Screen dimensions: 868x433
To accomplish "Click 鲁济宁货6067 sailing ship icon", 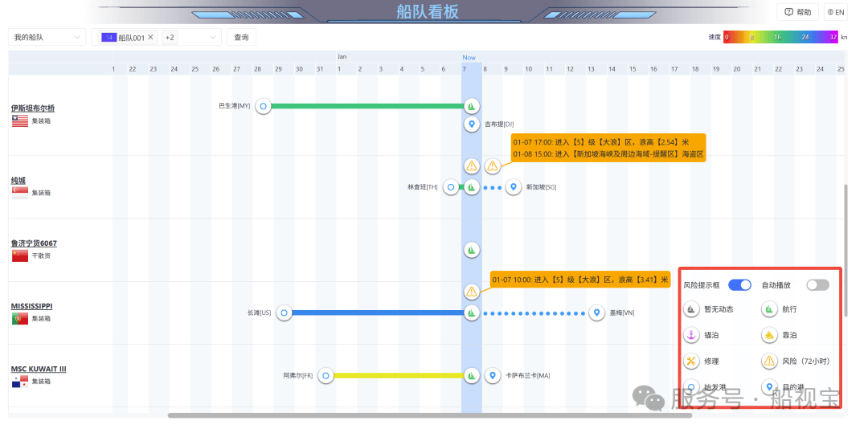I will [472, 250].
